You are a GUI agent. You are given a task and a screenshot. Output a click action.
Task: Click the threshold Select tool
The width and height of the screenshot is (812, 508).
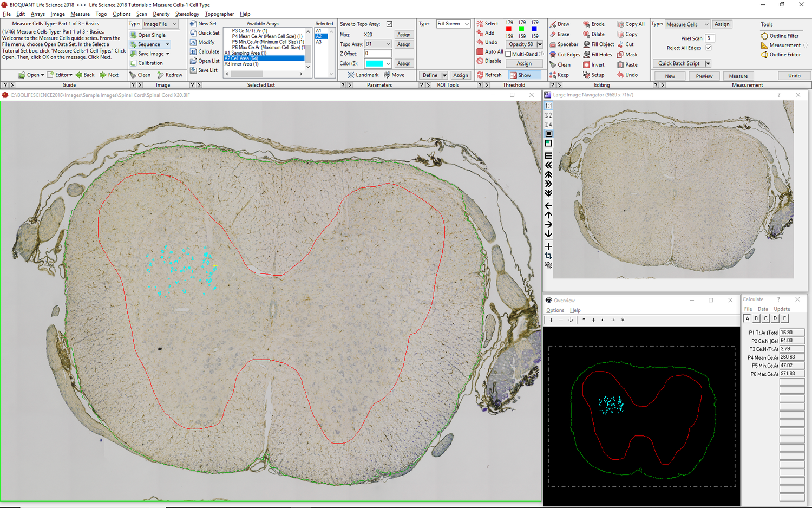tap(488, 24)
